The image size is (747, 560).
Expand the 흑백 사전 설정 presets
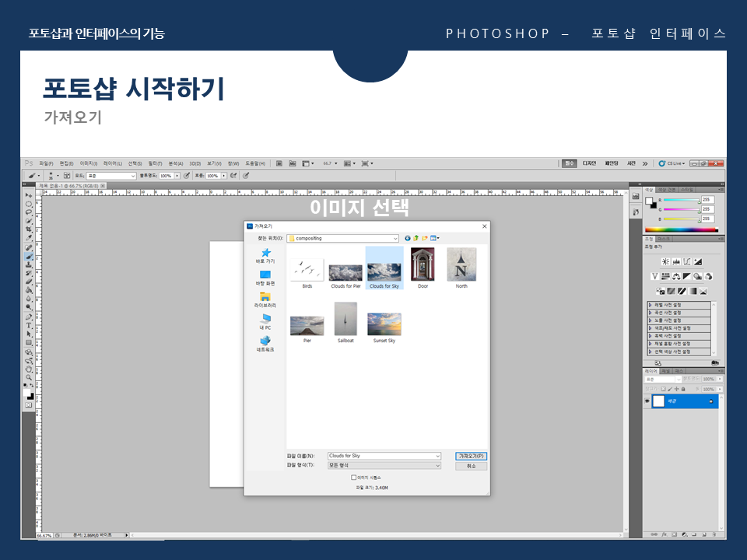(x=650, y=336)
